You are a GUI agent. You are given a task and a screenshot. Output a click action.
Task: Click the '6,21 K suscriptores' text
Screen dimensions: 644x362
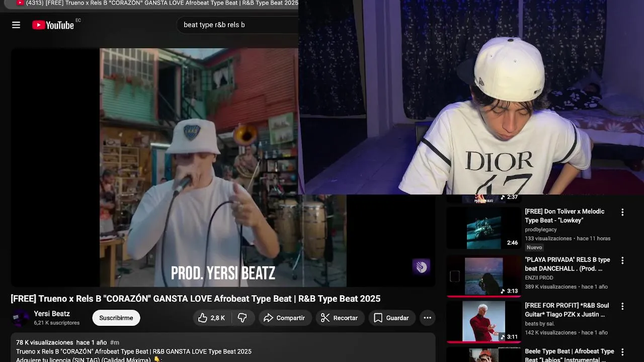click(56, 323)
